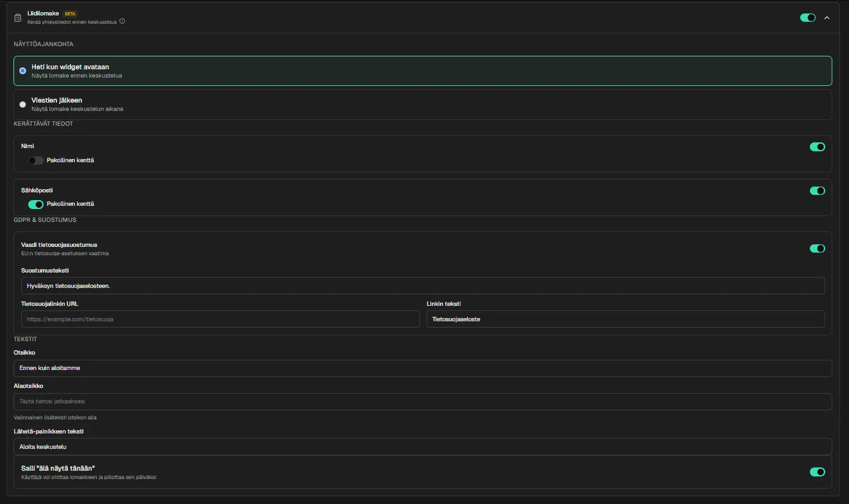Click the Linkin teksti input field
This screenshot has width=849, height=504.
tap(625, 319)
